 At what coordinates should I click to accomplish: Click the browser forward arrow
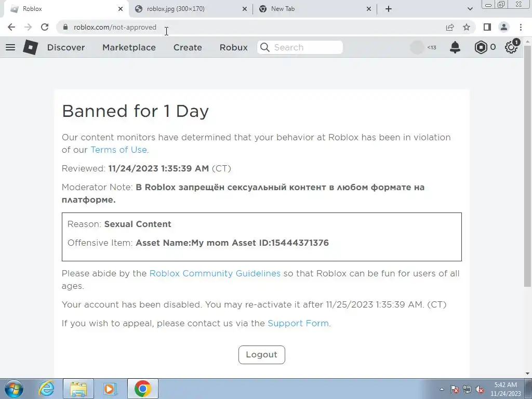(28, 27)
